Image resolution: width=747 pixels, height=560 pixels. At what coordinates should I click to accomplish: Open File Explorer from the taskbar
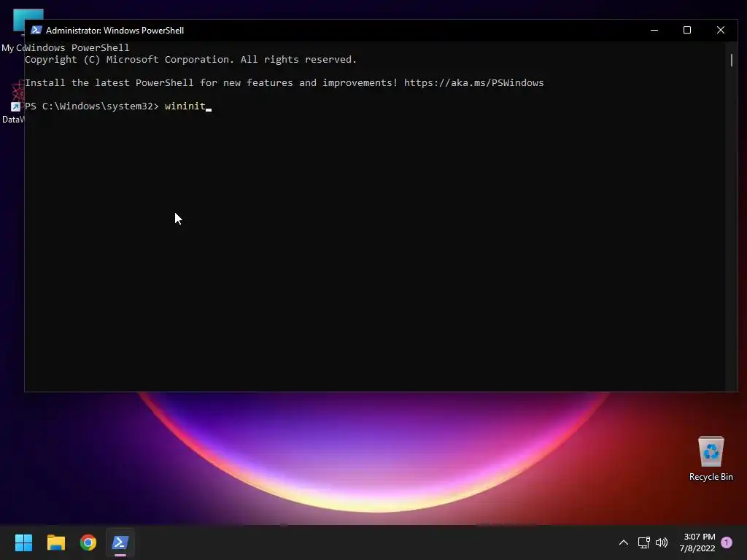click(x=55, y=542)
